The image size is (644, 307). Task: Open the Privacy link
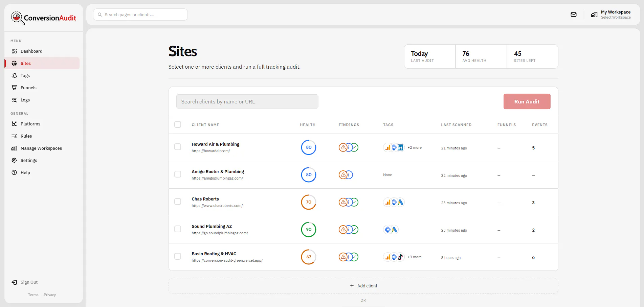(x=50, y=295)
